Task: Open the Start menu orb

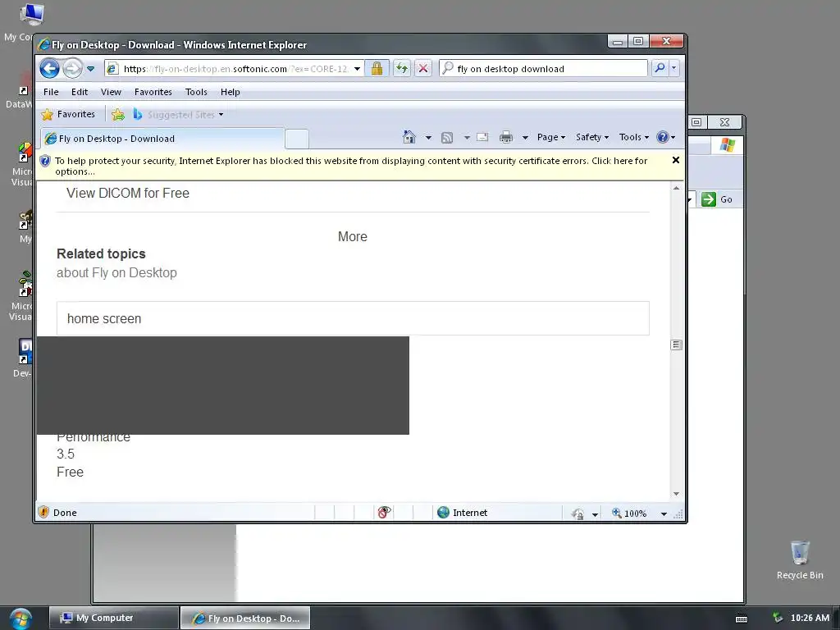Action: [20, 619]
